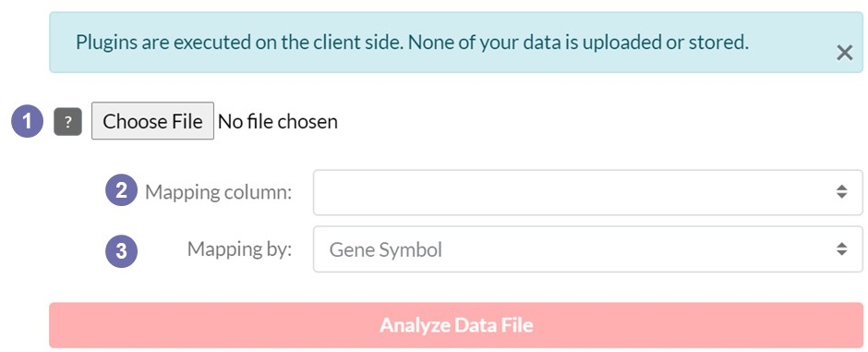Click the purple step 2 badge

pyautogui.click(x=121, y=189)
